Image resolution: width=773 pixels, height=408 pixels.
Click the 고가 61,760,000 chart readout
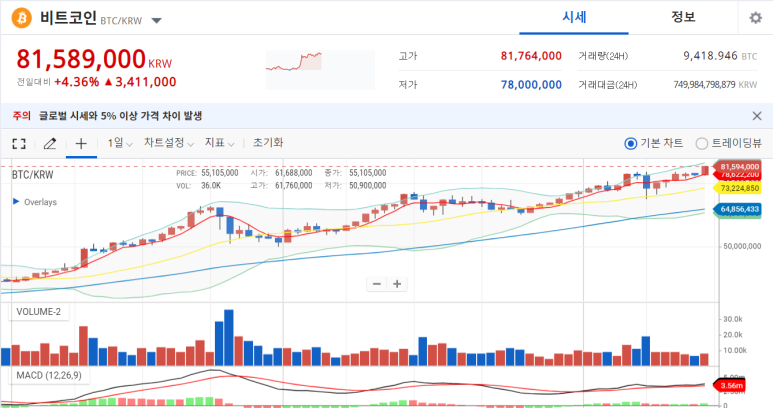[x=281, y=186]
